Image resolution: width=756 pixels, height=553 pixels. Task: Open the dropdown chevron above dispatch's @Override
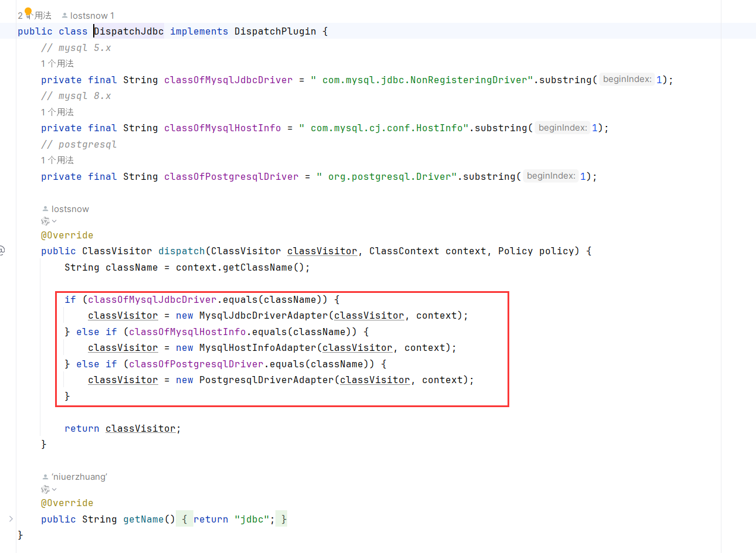pyautogui.click(x=55, y=221)
